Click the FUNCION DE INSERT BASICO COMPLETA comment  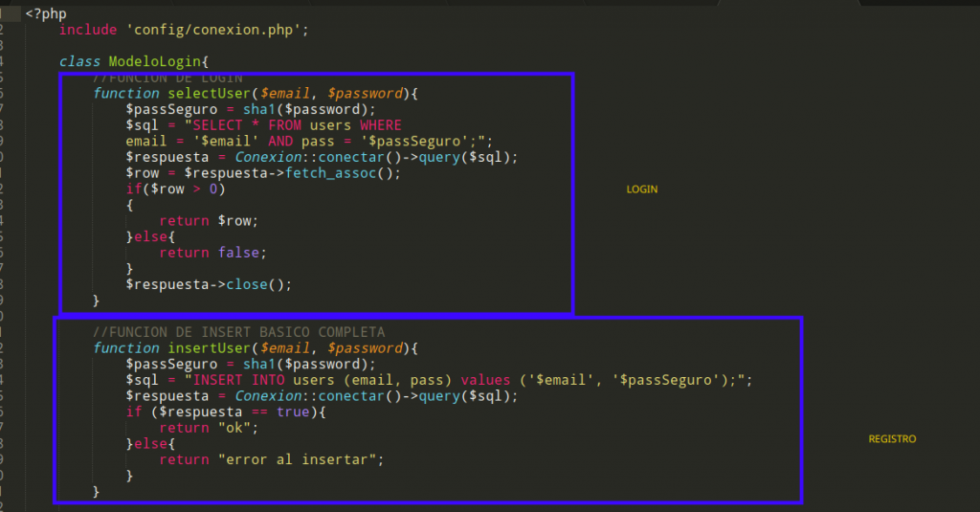click(238, 332)
